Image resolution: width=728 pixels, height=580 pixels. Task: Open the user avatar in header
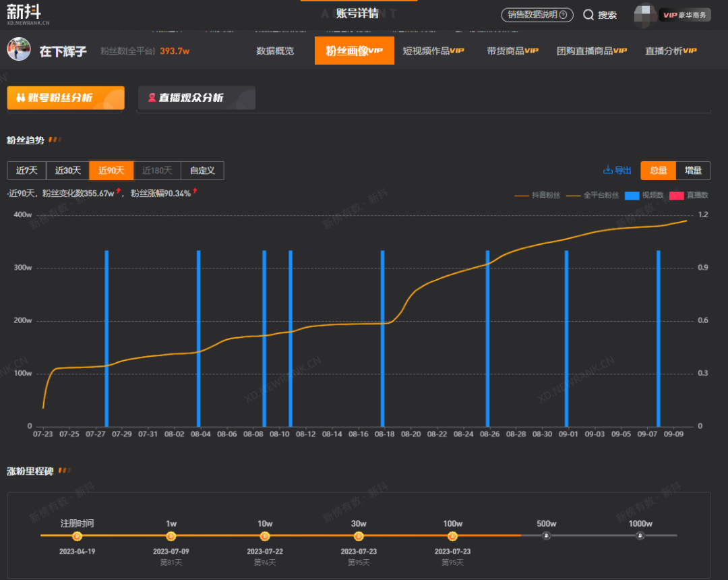(x=645, y=14)
